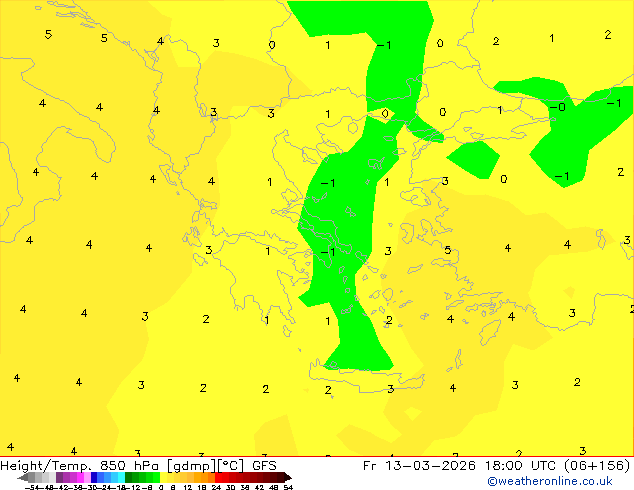Viewport: 634px width, 490px height.
Task: Click the dark brown right arrow legend end
Action: [x=287, y=477]
